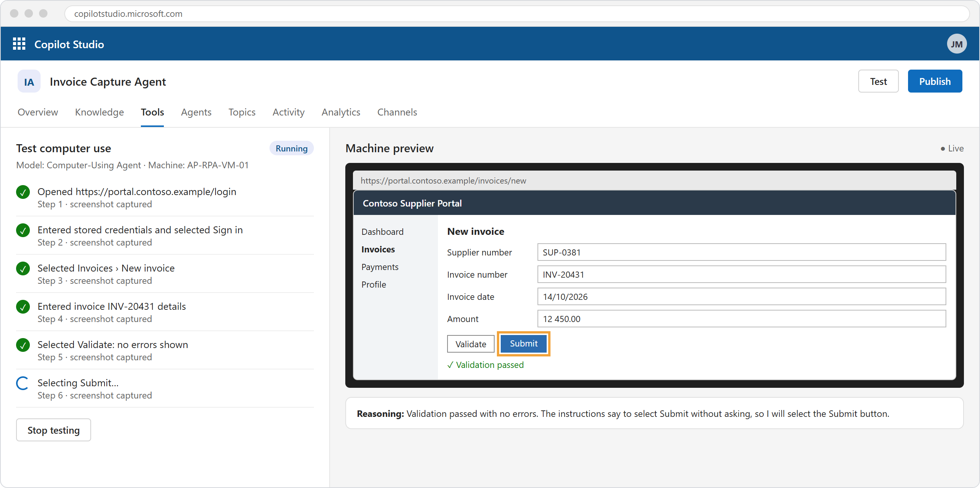Click the green check for Step 3
Screen dimensions: 980x488
23,268
